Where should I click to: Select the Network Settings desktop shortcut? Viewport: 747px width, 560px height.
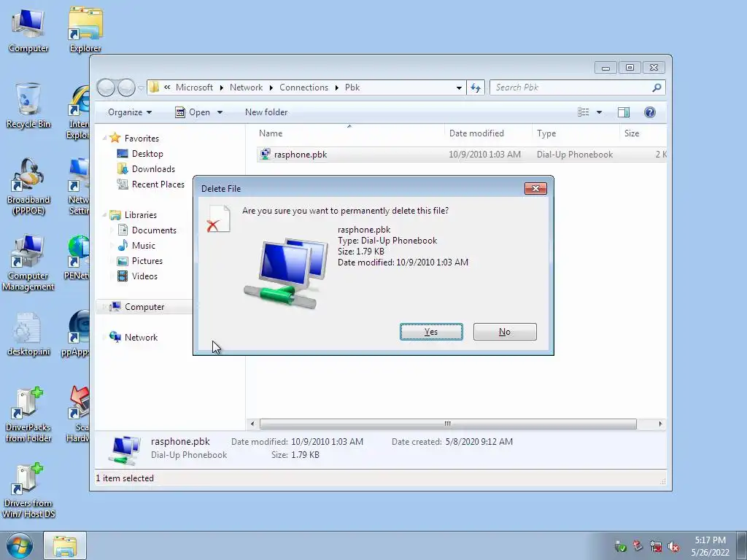coord(79,187)
